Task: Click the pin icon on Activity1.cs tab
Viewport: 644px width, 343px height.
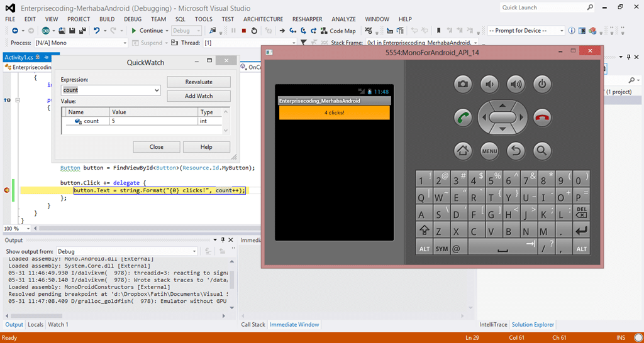Action: [x=47, y=57]
